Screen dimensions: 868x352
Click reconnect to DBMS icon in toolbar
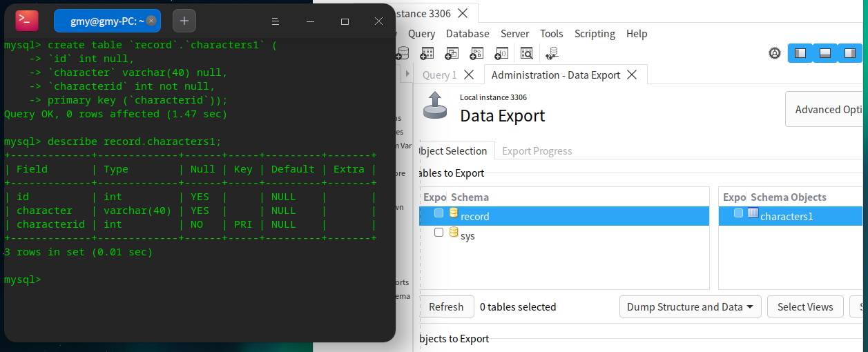point(552,52)
